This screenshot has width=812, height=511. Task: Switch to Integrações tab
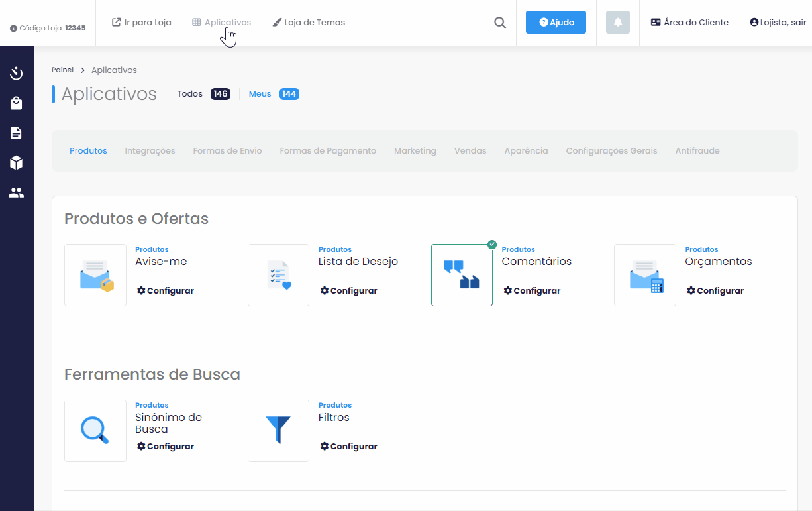[150, 151]
